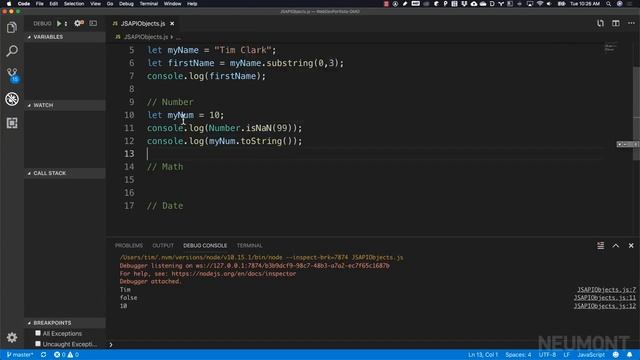The image size is (640, 360).
Task: Expand the breadcrumb ellipsis symbol picker
Action: click(x=178, y=37)
